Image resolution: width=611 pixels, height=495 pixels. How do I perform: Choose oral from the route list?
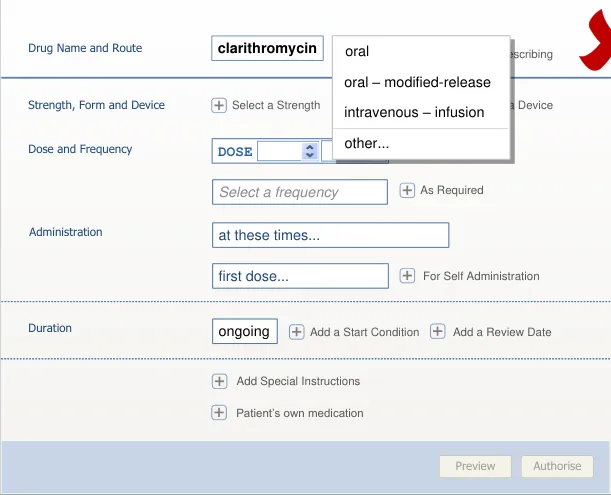357,51
